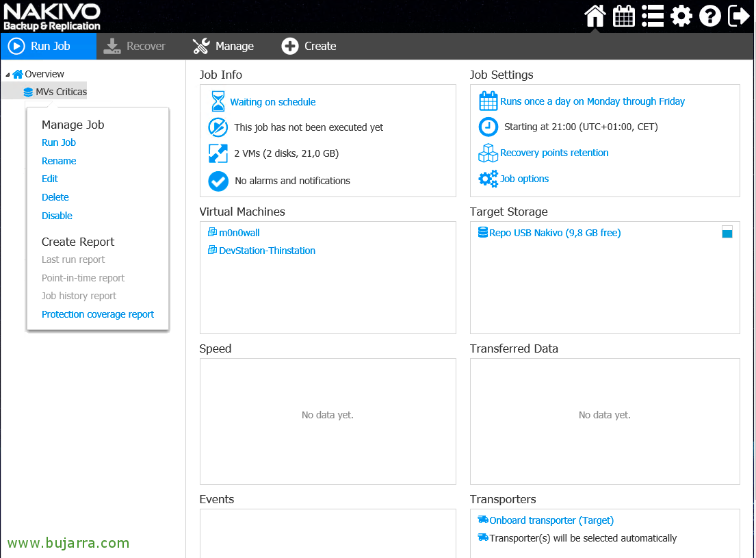Open the Create dropdown menu
Image resolution: width=756 pixels, height=558 pixels.
coord(309,46)
